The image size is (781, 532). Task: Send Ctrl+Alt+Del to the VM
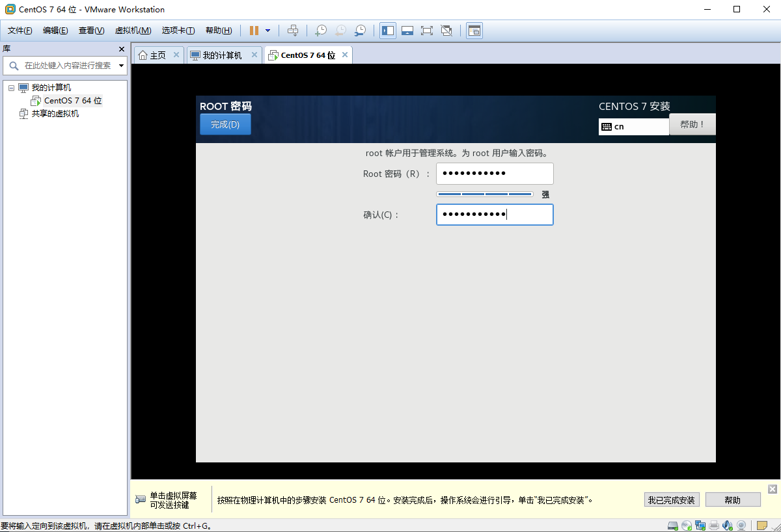click(293, 31)
